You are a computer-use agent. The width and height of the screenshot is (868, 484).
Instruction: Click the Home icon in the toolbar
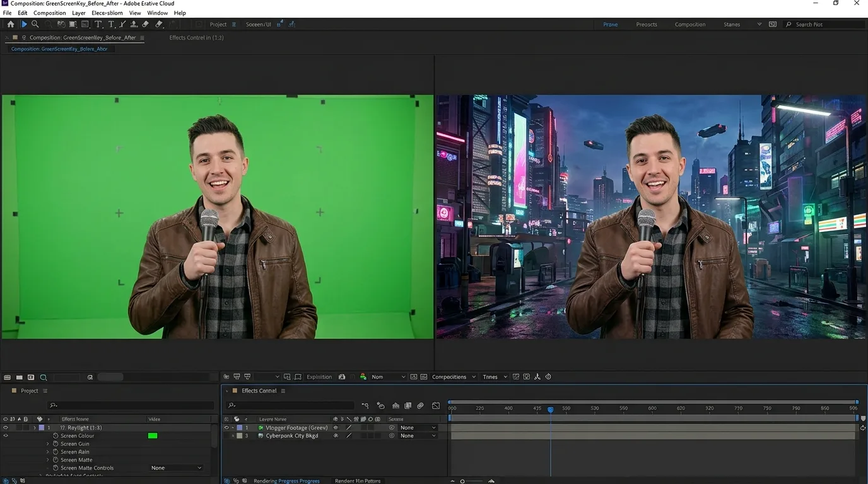[x=11, y=24]
